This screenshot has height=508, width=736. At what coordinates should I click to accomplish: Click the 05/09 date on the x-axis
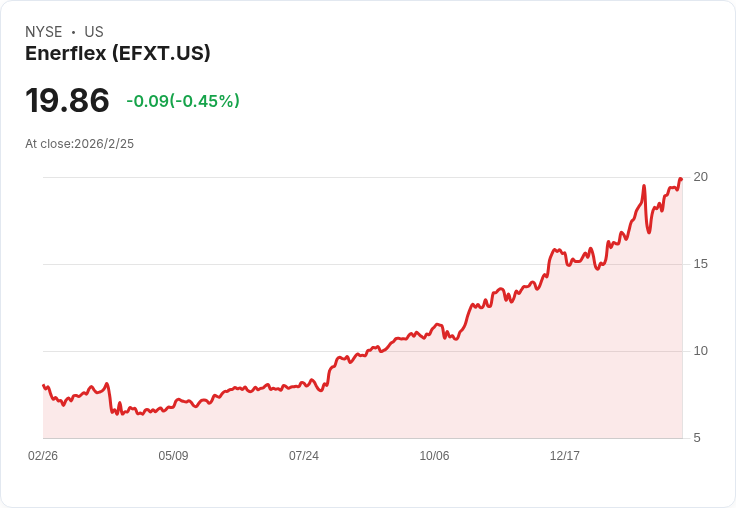pyautogui.click(x=173, y=456)
